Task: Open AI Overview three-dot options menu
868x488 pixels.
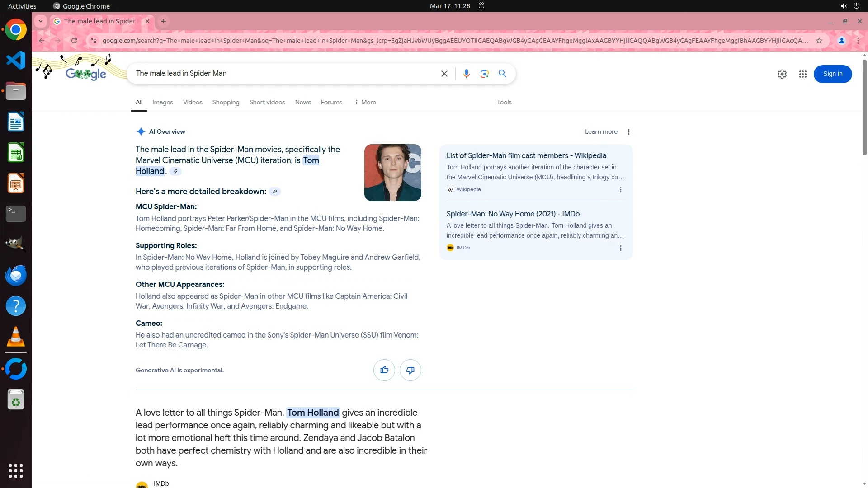Action: tap(628, 132)
